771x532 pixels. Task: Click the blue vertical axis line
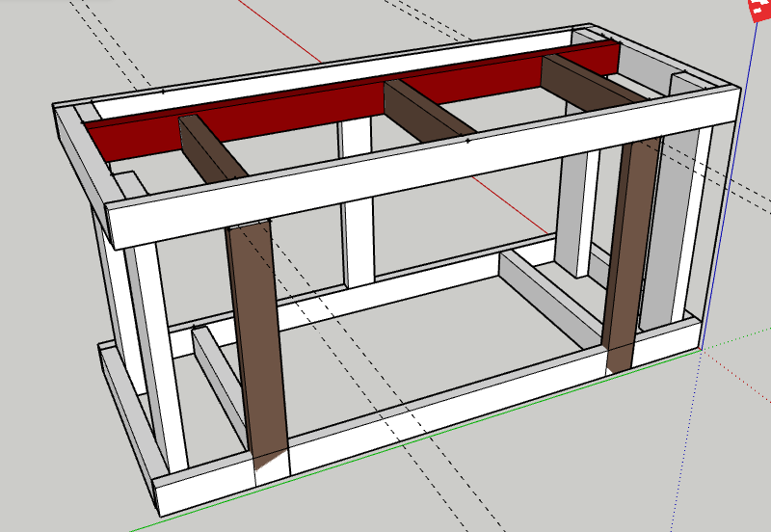(729, 187)
